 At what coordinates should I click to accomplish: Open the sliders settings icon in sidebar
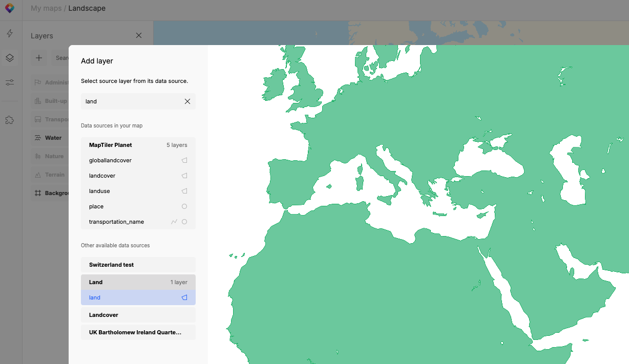click(10, 82)
